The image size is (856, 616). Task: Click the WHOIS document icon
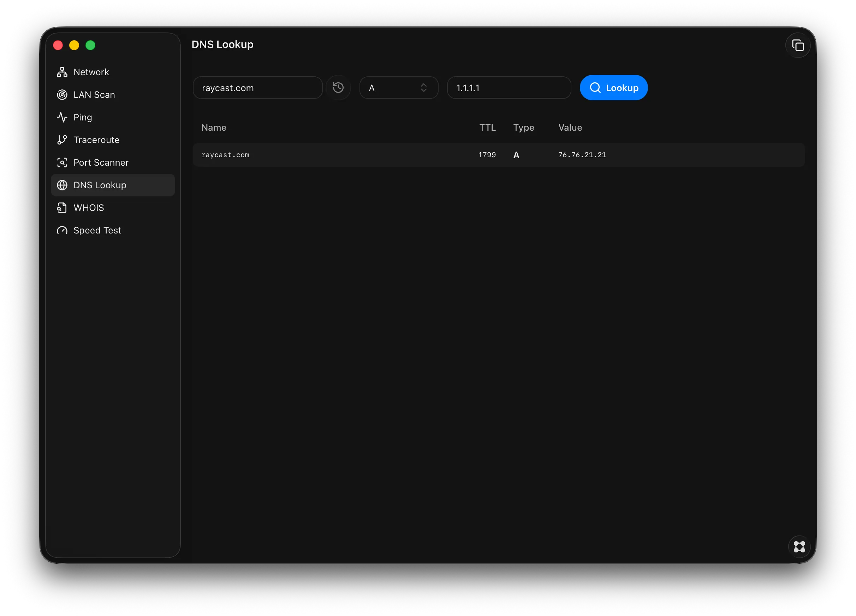(62, 208)
